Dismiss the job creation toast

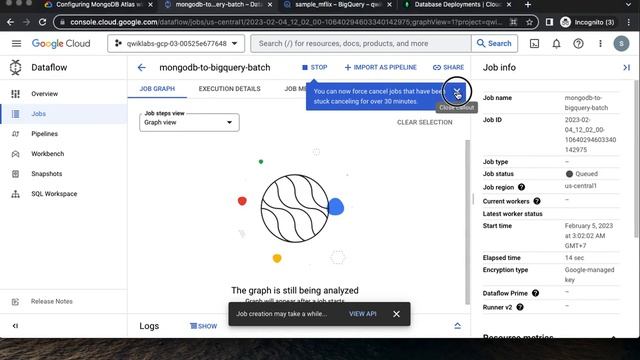point(396,314)
